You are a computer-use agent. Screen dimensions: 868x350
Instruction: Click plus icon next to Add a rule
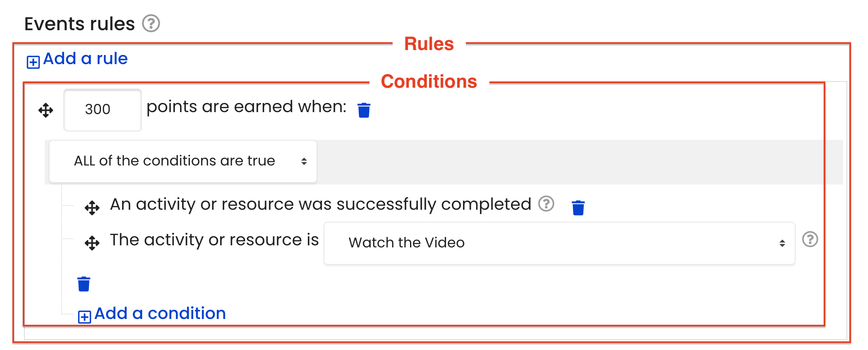(33, 62)
